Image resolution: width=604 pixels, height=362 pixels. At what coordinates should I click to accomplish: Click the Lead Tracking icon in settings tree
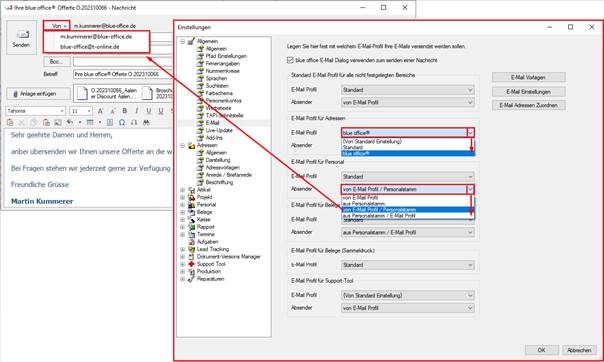(191, 249)
